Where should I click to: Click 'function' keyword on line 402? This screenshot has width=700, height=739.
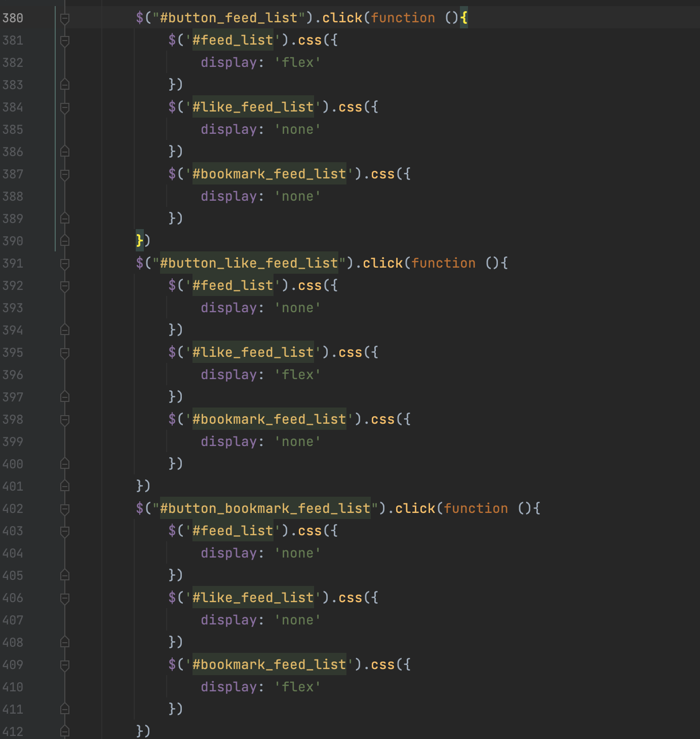476,509
